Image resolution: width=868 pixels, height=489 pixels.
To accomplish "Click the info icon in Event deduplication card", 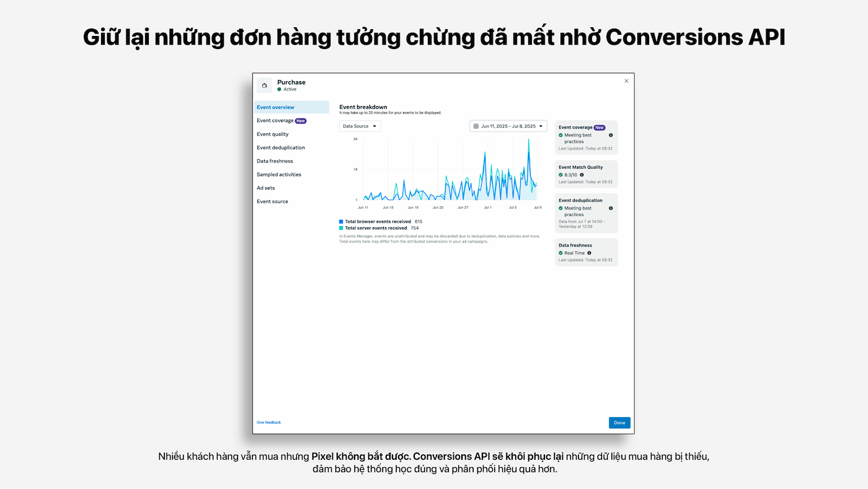I will 611,209.
